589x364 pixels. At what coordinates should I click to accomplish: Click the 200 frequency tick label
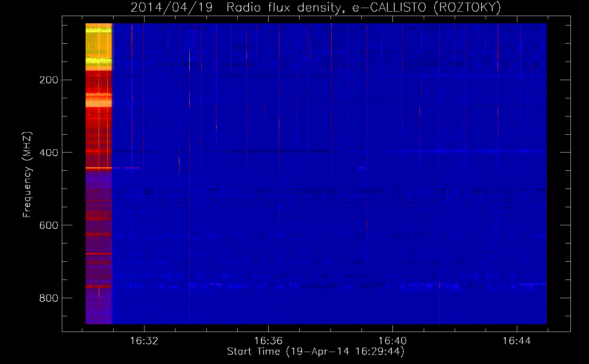click(x=49, y=80)
